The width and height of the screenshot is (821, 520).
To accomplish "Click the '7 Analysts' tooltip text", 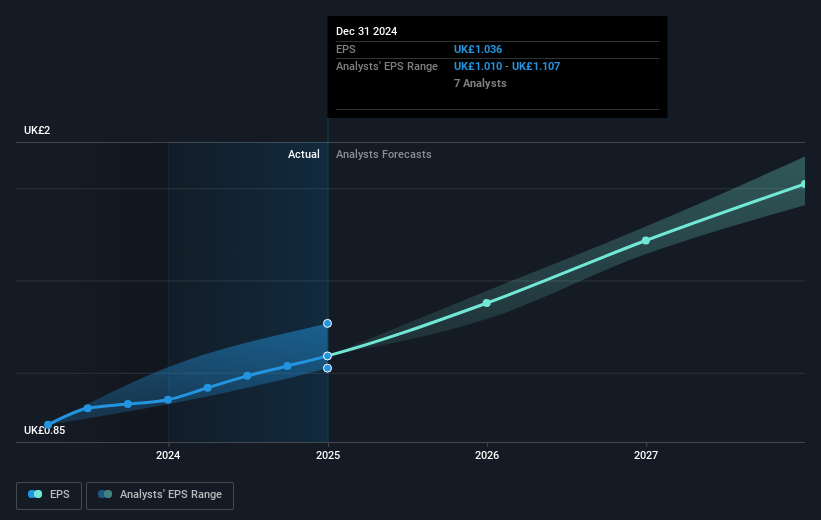I will (480, 83).
